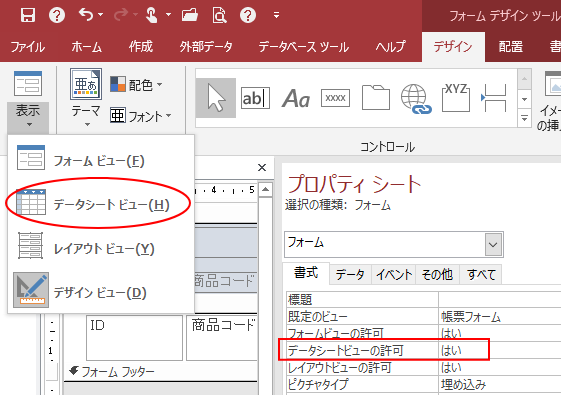Choose デザイン ビュー(D) from view menu

[x=101, y=293]
